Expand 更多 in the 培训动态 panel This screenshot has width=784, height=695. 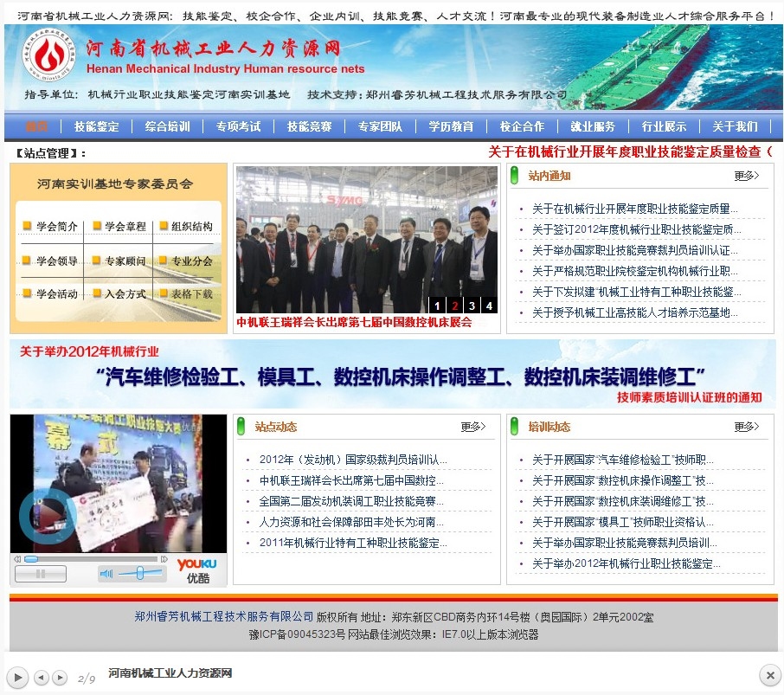coord(747,427)
